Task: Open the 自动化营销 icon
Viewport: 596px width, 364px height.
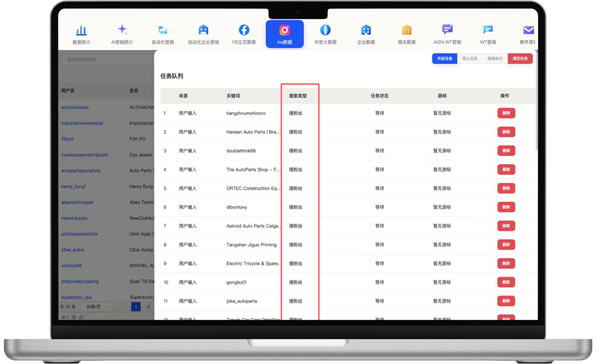Action: click(163, 30)
